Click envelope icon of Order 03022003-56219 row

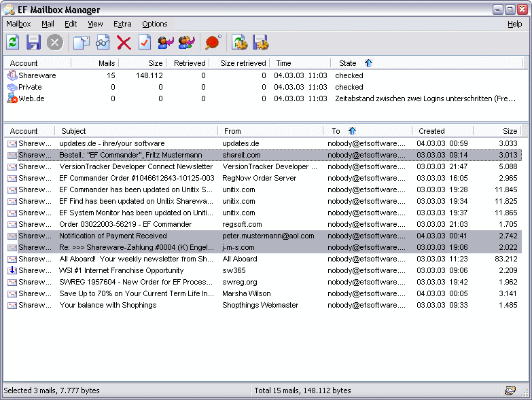point(12,224)
